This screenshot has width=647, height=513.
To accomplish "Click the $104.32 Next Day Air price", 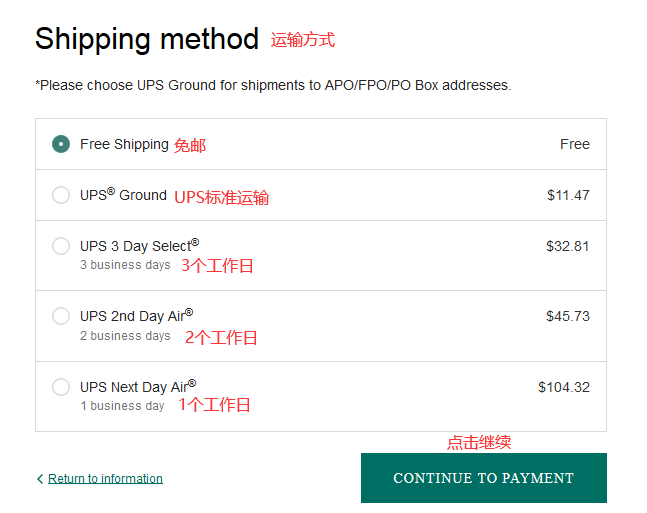I will click(x=563, y=387).
